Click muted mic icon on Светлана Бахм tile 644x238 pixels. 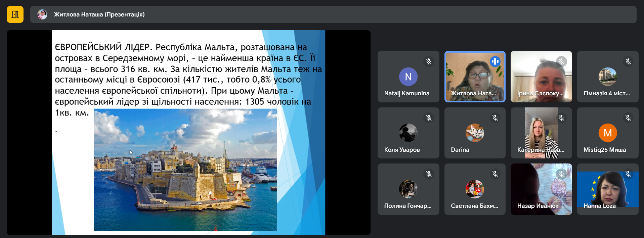[x=495, y=174]
